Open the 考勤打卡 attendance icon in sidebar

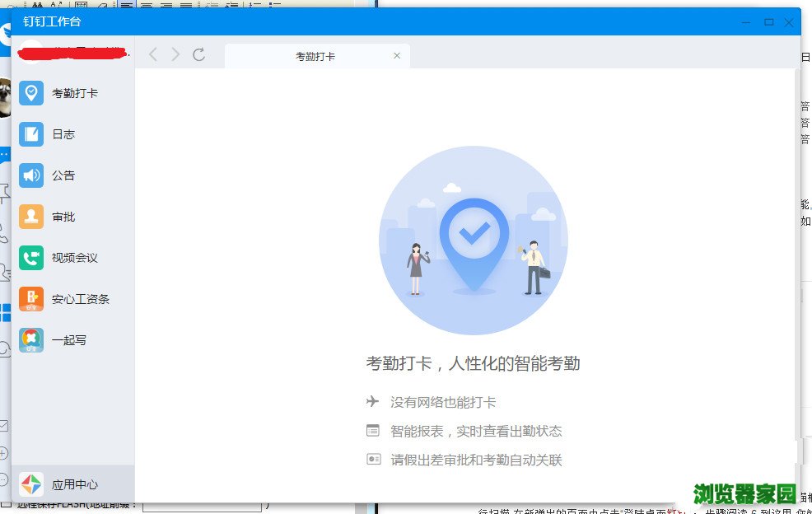30,92
